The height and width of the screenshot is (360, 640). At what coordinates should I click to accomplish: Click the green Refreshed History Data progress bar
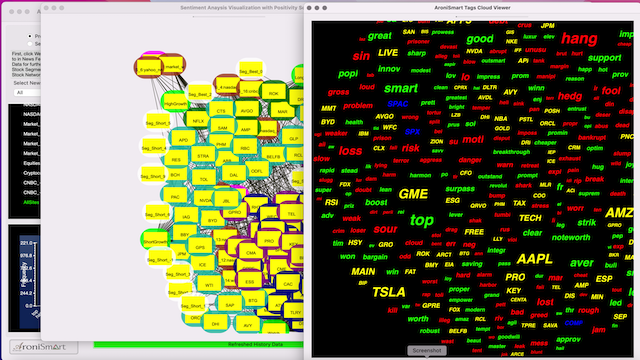click(198, 344)
